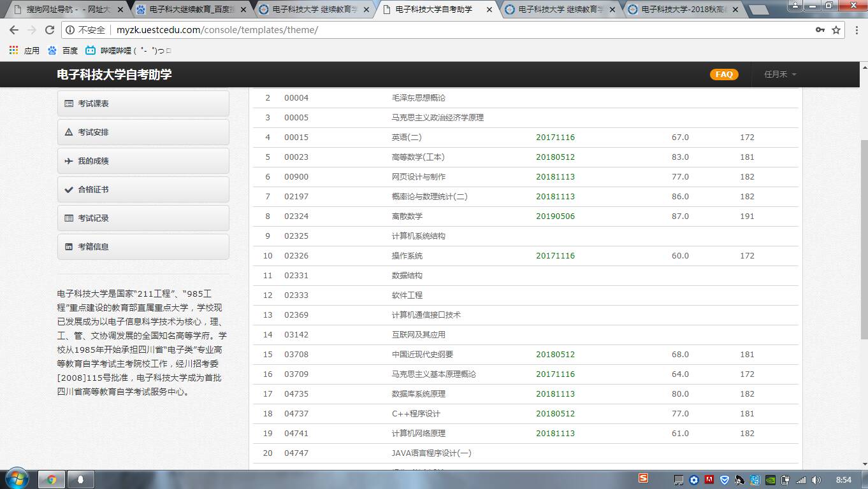
Task: Open the 考试记录 sidebar item
Action: 143,218
